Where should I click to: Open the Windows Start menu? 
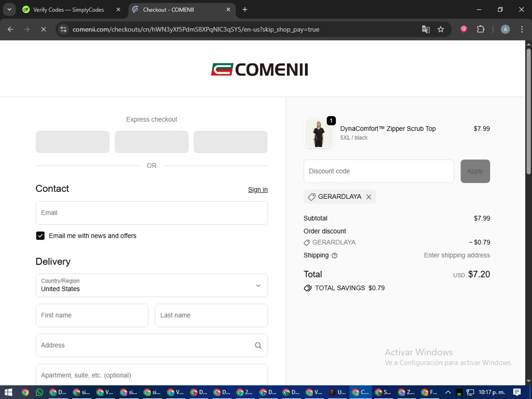[8, 392]
